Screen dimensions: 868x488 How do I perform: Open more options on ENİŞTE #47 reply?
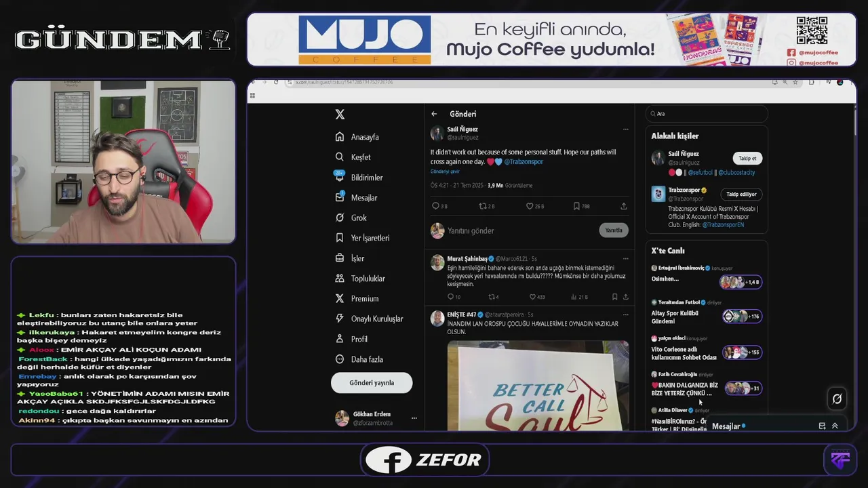click(x=625, y=315)
